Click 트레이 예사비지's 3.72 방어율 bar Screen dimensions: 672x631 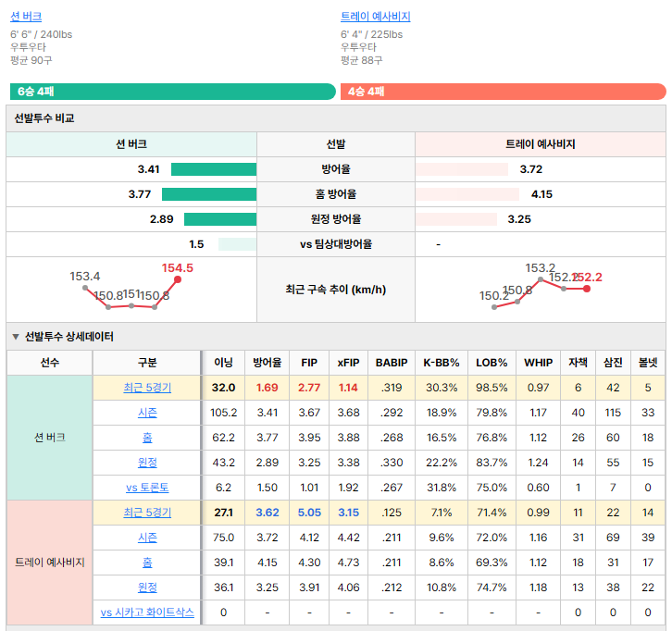462,169
